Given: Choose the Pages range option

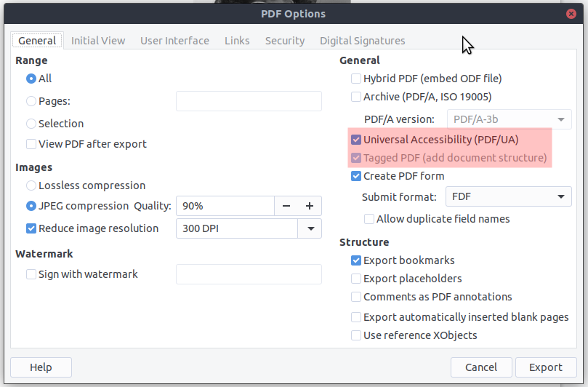Looking at the screenshot, I should [x=31, y=101].
